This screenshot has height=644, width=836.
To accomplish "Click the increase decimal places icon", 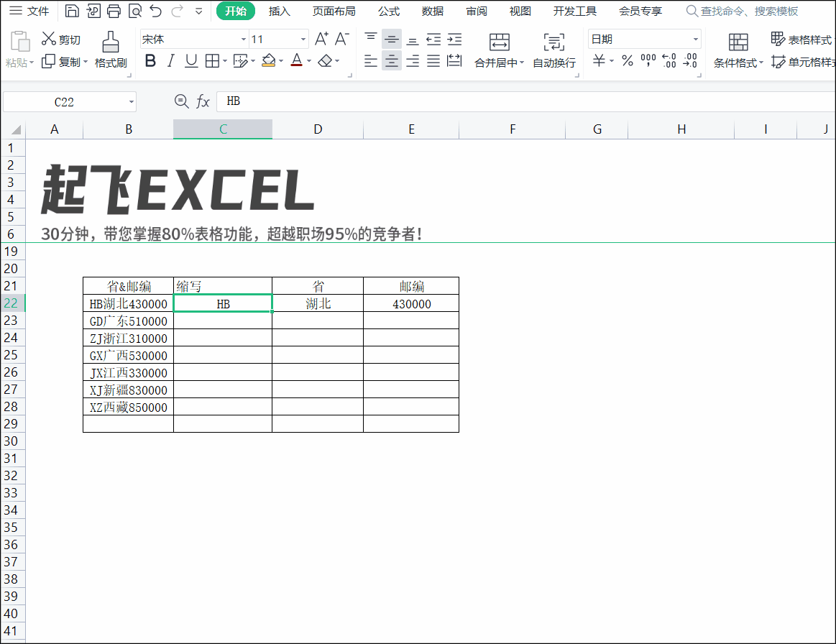I will coord(669,61).
